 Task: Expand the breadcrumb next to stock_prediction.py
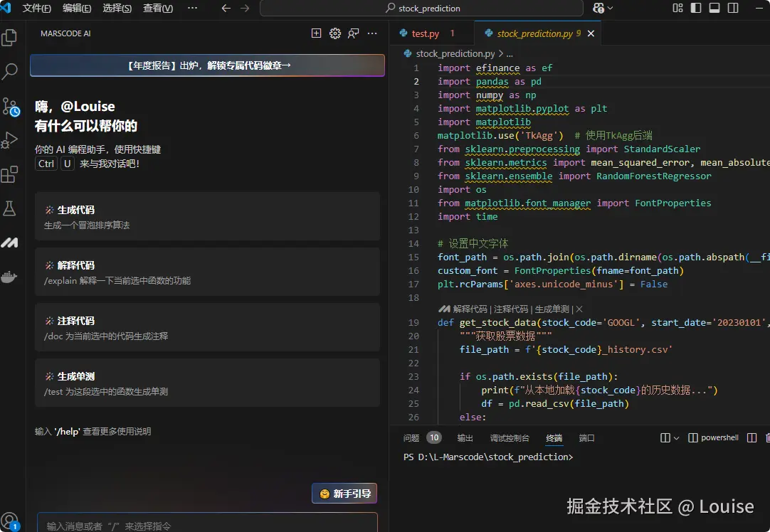pos(510,53)
